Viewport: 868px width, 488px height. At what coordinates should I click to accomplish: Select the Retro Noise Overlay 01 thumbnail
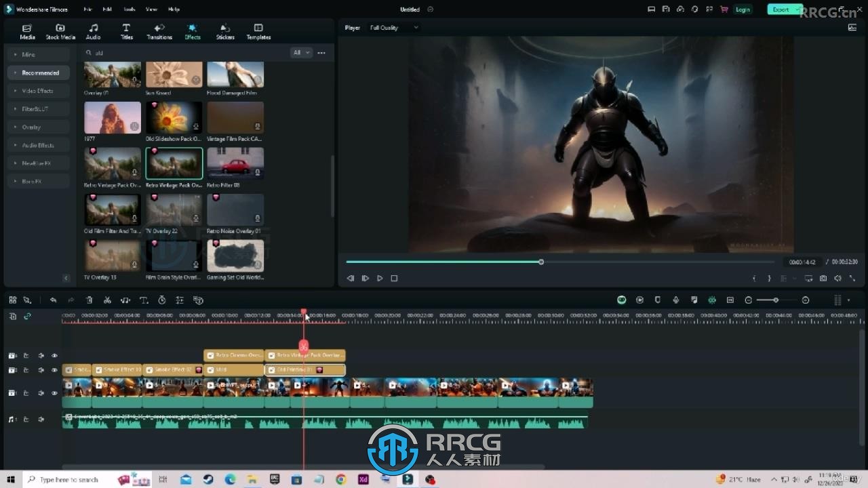point(235,209)
